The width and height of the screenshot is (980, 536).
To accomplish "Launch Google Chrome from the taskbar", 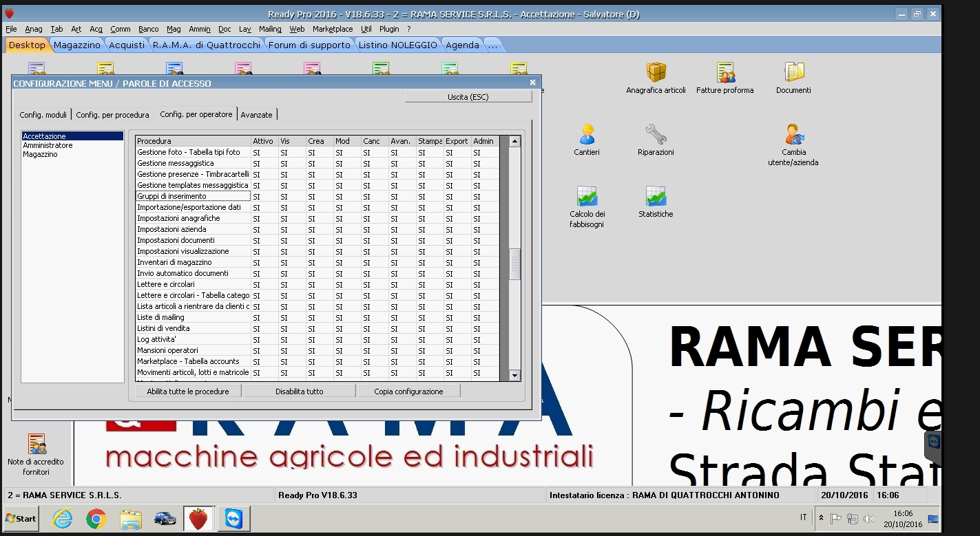I will [x=96, y=518].
